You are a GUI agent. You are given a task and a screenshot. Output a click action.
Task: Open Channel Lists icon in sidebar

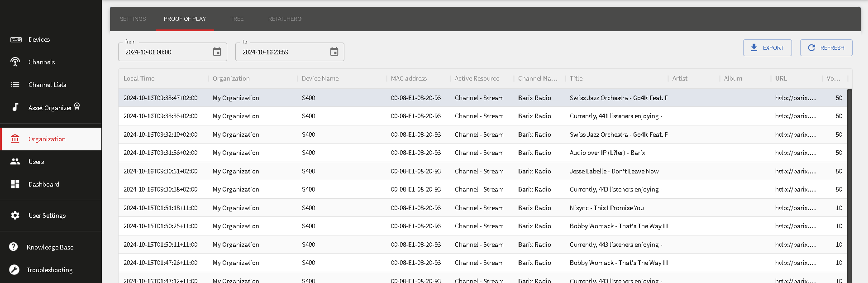[x=15, y=85]
